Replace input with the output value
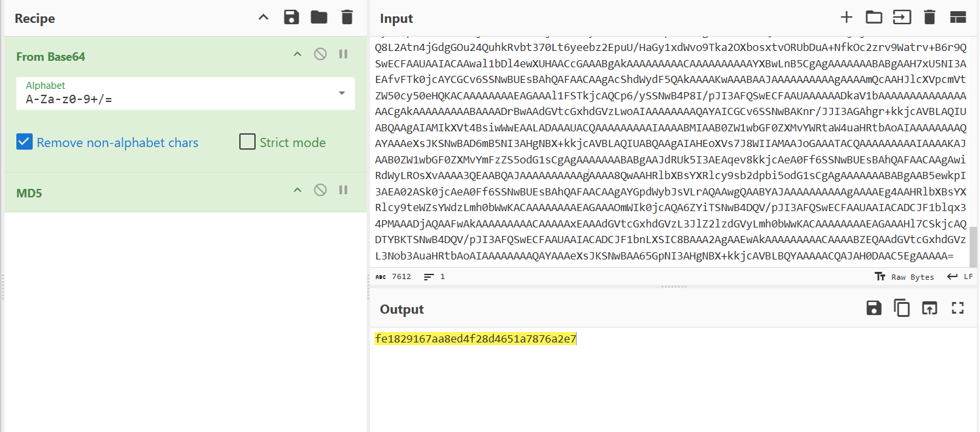Screen dimensions: 980x432 [929, 308]
